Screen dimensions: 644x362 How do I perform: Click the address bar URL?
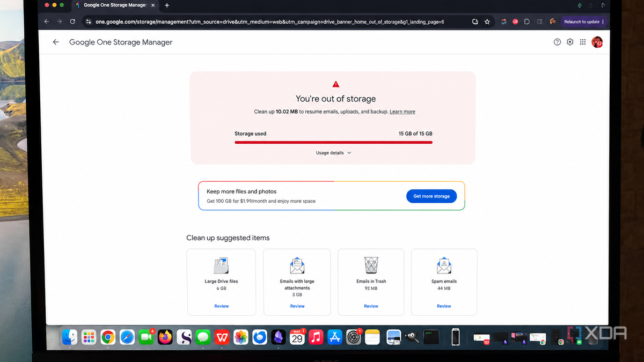click(270, 22)
